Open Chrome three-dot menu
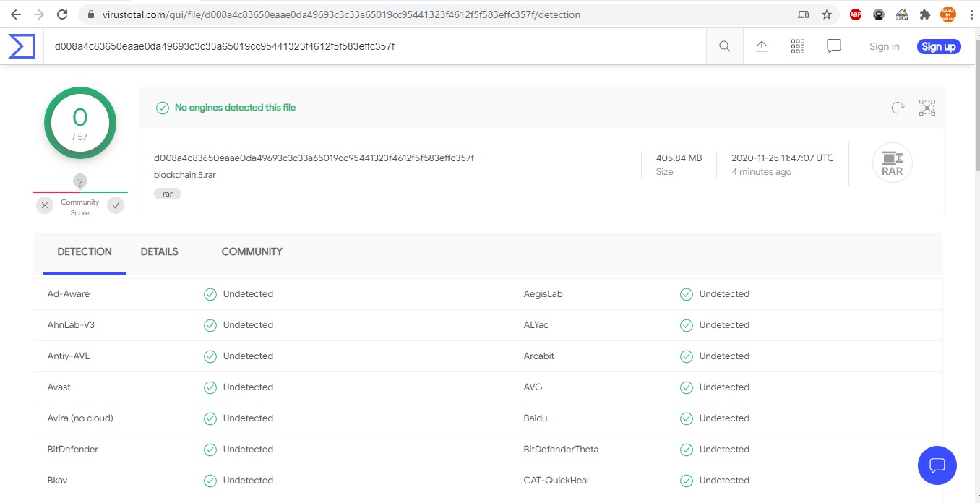 click(971, 14)
